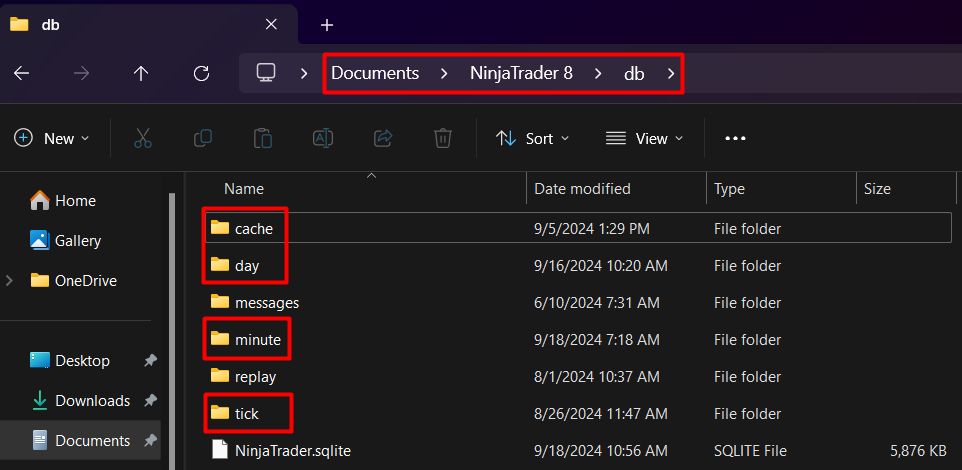The image size is (962, 470).
Task: Open Downloads from the sidebar
Action: point(92,401)
